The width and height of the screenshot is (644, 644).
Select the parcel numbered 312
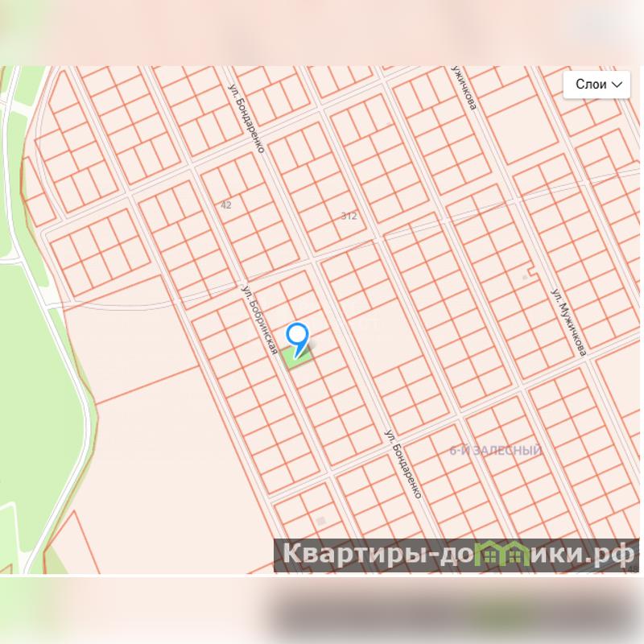click(349, 216)
